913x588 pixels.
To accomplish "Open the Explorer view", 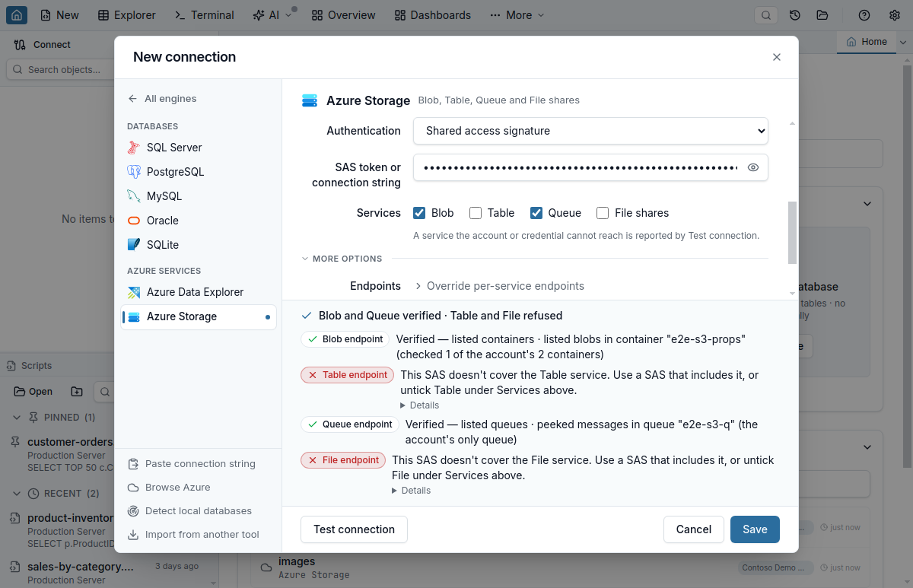I will [127, 14].
